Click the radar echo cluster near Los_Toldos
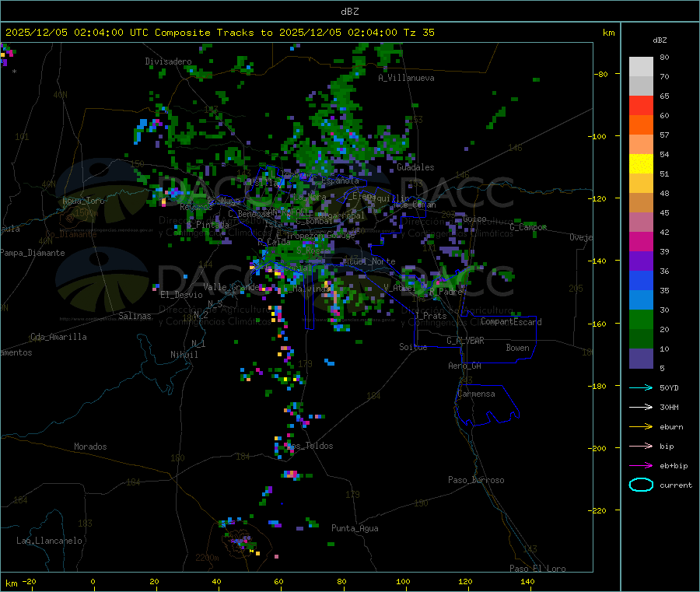Screen dimensions: 700x592 coord(282,447)
